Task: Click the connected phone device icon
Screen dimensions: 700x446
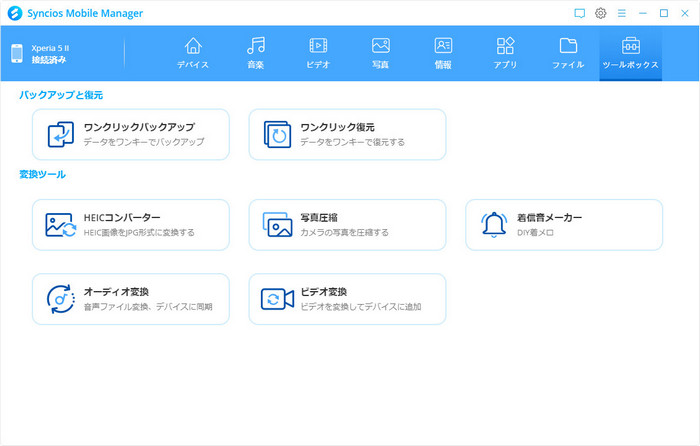Action: point(17,54)
